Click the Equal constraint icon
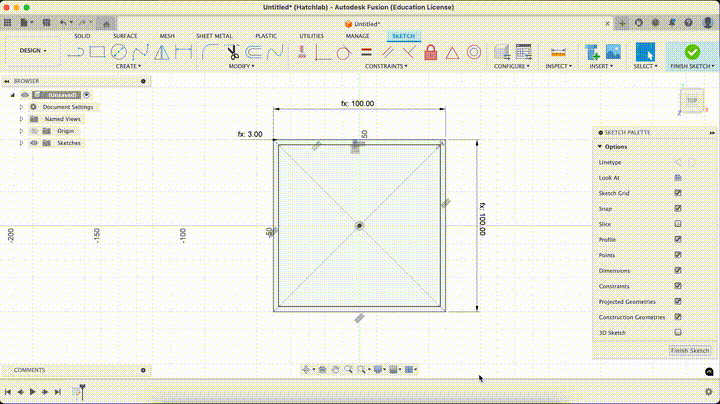Screen dimensions: 720x404 [366, 52]
